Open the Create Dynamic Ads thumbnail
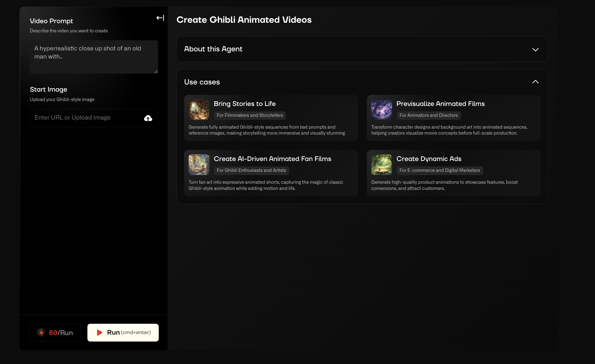This screenshot has width=595, height=364. coord(381,165)
